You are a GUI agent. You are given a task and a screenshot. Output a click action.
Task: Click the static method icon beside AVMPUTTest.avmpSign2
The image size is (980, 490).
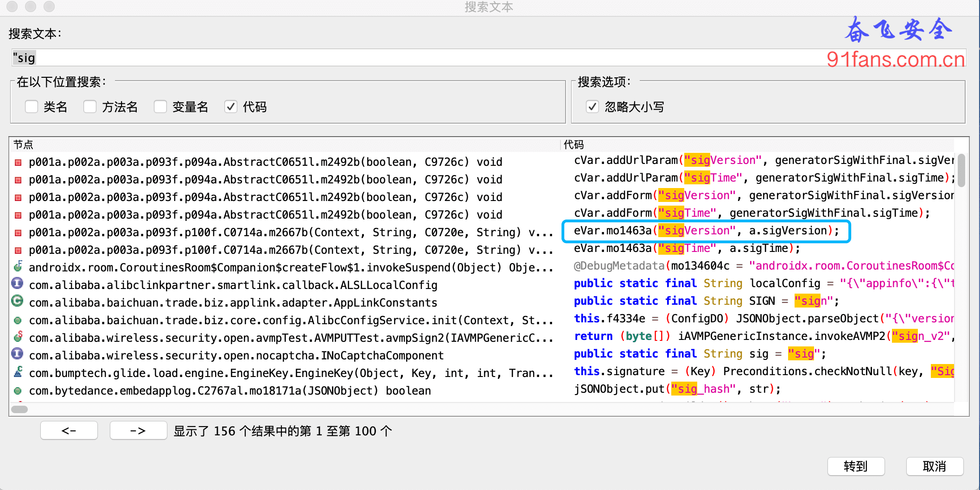18,337
